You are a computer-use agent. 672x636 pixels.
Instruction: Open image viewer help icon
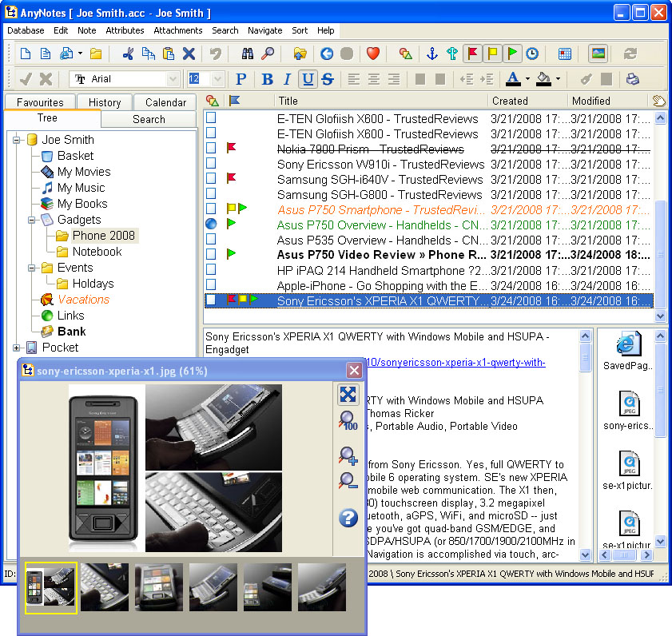point(348,518)
